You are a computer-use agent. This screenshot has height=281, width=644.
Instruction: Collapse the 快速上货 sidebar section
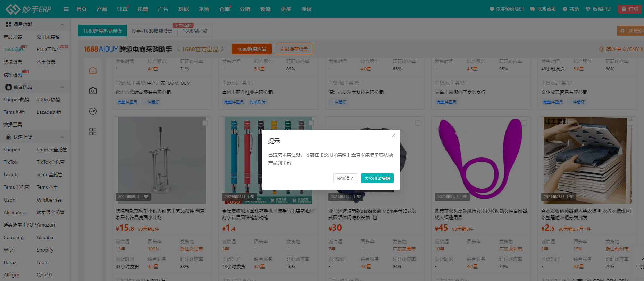pos(62,137)
